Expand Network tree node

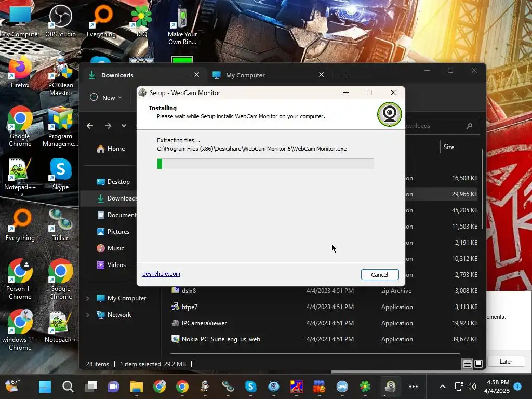click(x=87, y=315)
